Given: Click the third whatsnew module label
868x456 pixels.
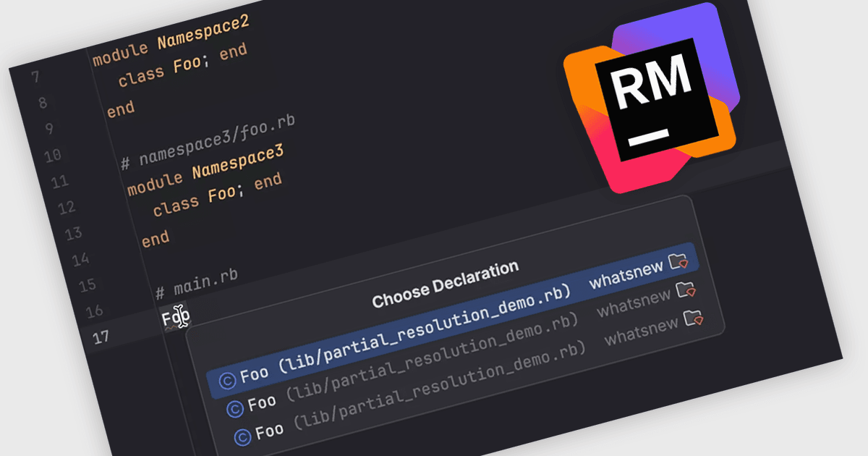Looking at the screenshot, I should point(642,330).
